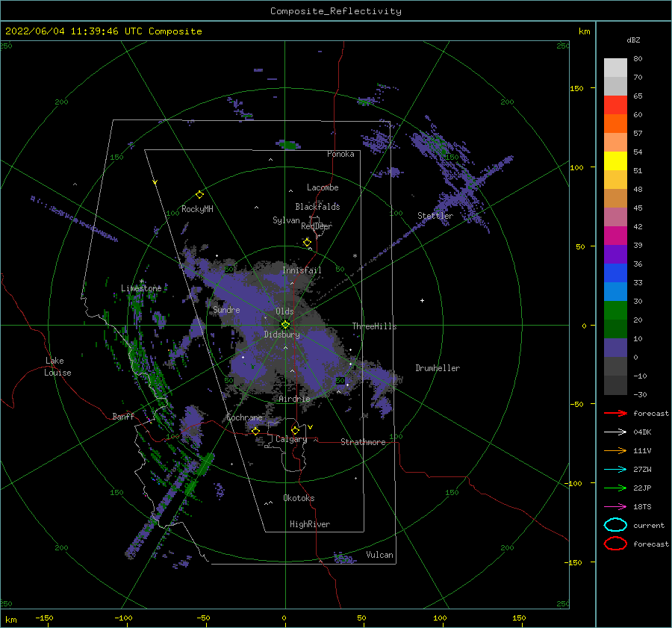Click the Cochrane label
Image resolution: width=672 pixels, height=628 pixels.
pos(244,417)
